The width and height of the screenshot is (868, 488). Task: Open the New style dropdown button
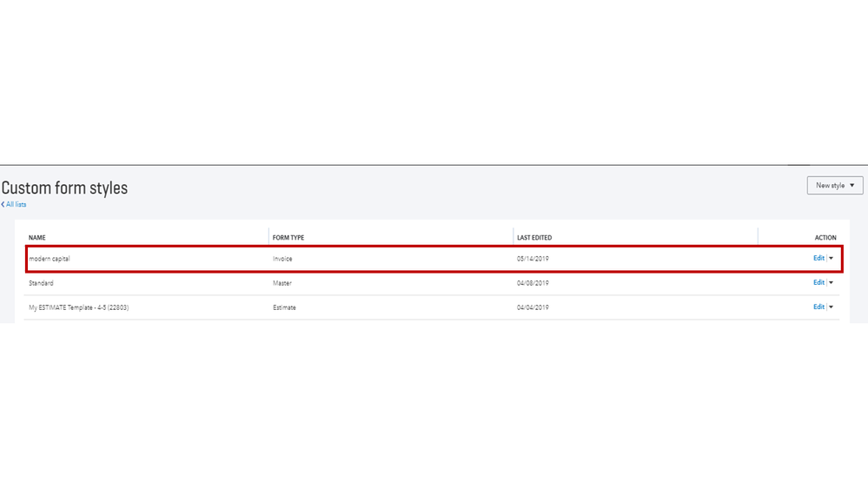835,185
